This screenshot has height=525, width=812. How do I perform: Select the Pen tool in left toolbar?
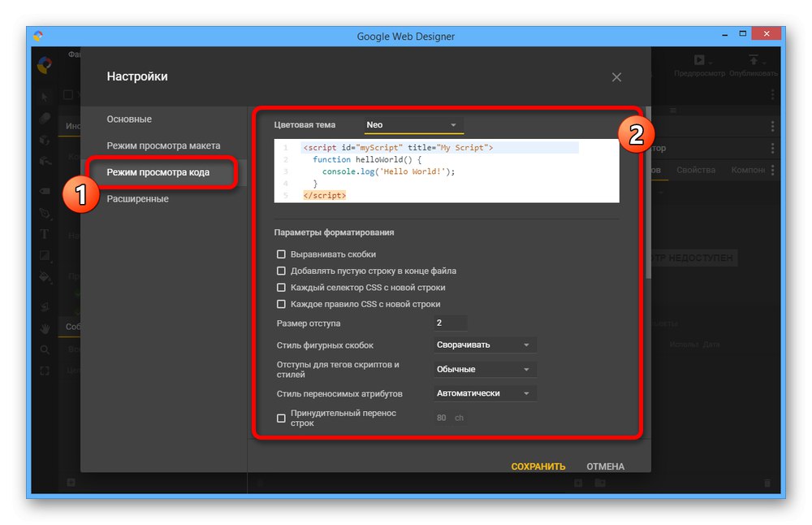coord(45,213)
